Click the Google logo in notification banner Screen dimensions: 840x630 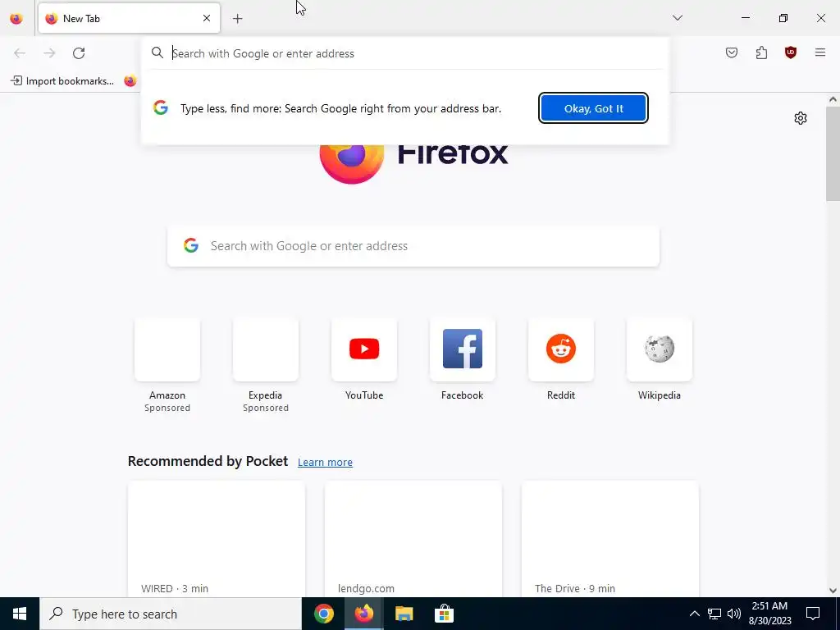(161, 107)
